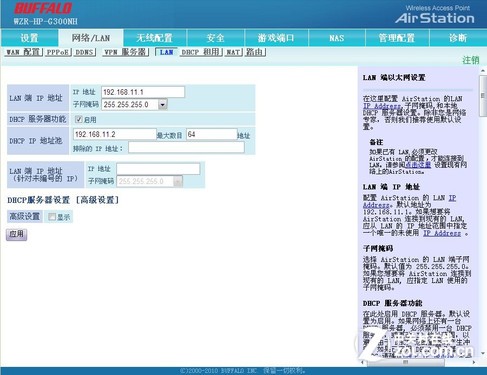This screenshot has width=487, height=375.
Task: Open the NAS tab
Action: coord(337,38)
